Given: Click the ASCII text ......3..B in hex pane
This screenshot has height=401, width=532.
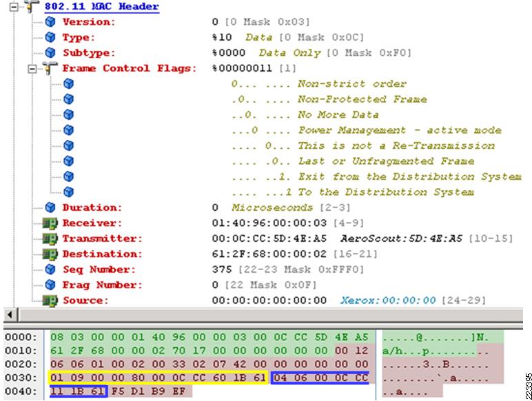Looking at the screenshot, I should (416, 364).
